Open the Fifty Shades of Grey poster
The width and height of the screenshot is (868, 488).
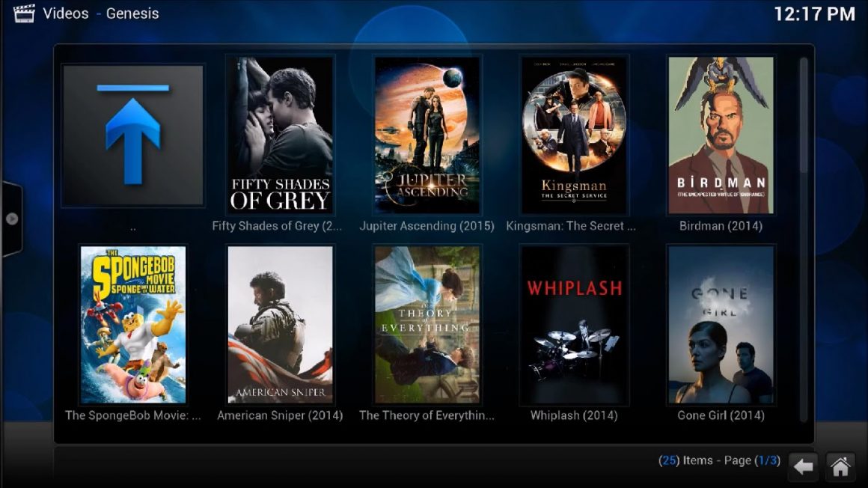click(x=280, y=135)
